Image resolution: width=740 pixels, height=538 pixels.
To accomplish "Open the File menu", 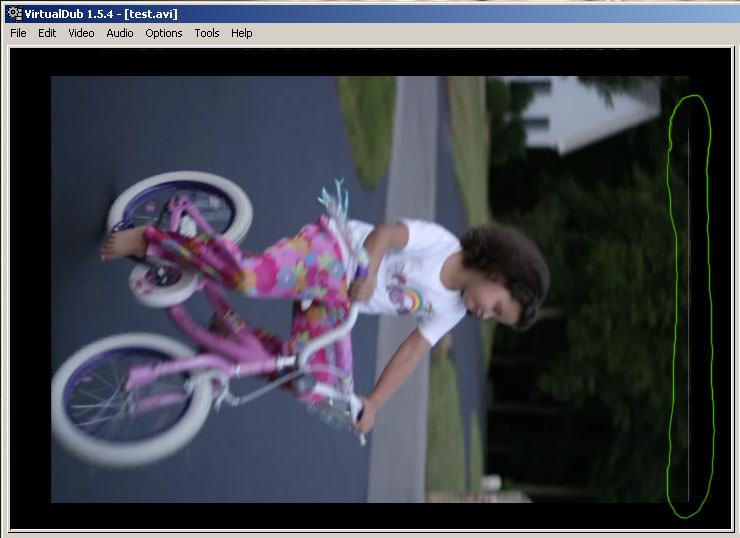I will pyautogui.click(x=18, y=33).
